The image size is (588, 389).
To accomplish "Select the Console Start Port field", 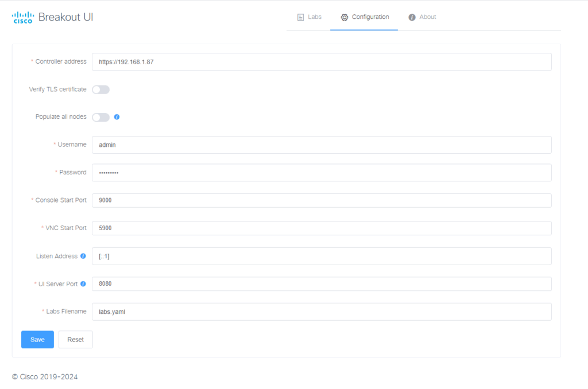I will pyautogui.click(x=322, y=200).
